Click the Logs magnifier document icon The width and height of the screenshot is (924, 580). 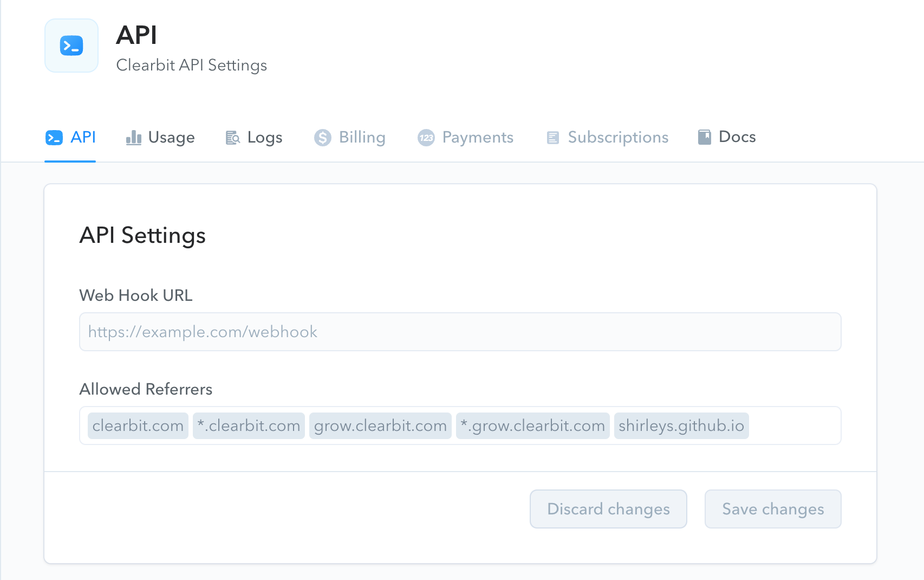233,138
